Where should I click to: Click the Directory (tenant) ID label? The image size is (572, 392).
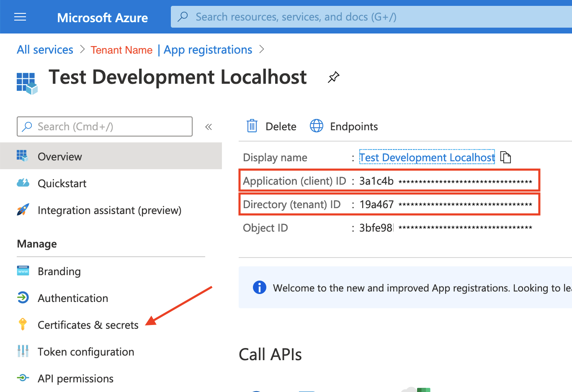point(291,204)
